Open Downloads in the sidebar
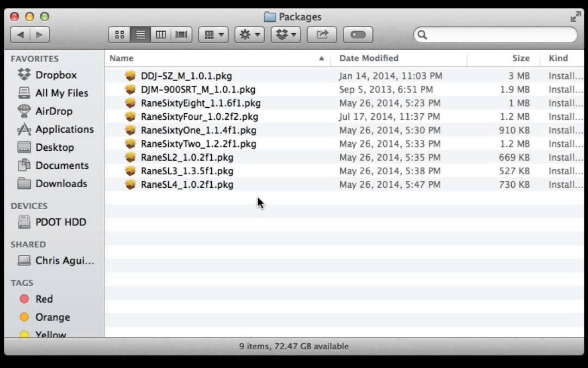The width and height of the screenshot is (588, 368). (52, 183)
